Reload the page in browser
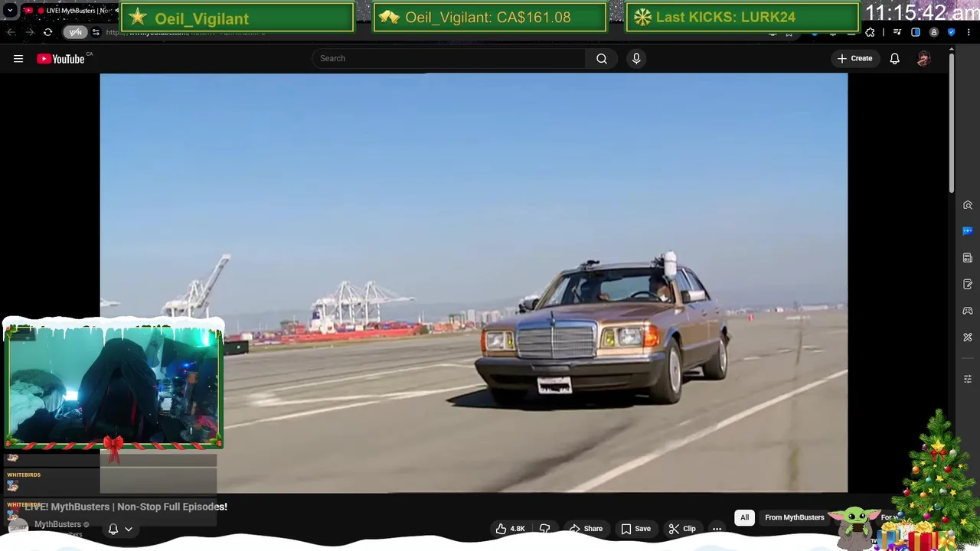Viewport: 980px width, 551px height. pos(47,32)
